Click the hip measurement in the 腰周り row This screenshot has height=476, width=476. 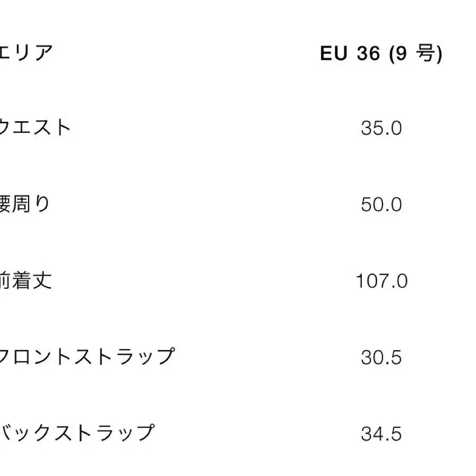click(x=381, y=205)
